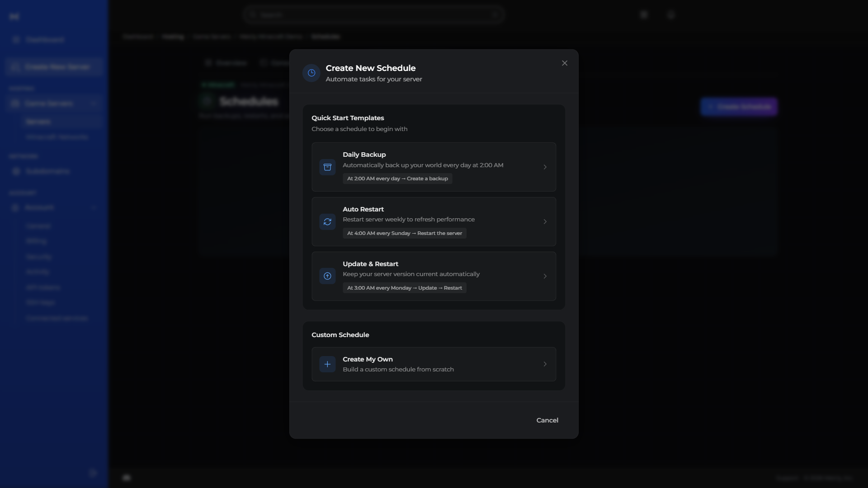
Task: Choose Create My Own custom schedule
Action: (x=434, y=364)
